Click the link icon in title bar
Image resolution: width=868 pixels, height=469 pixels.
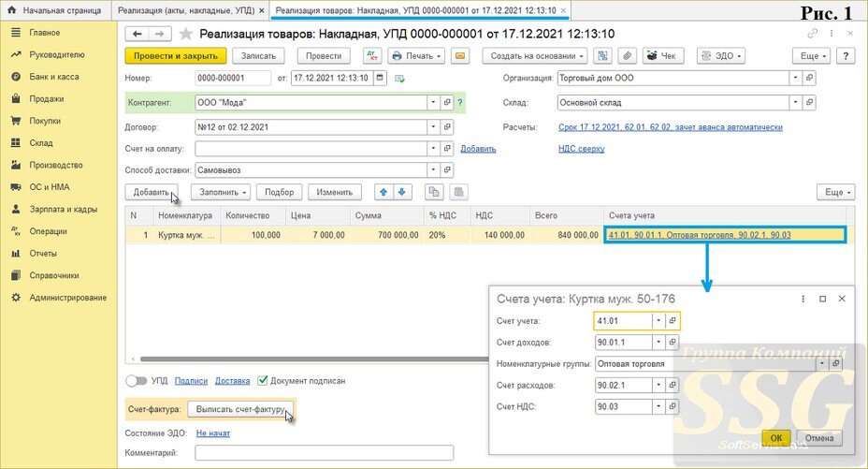[812, 34]
